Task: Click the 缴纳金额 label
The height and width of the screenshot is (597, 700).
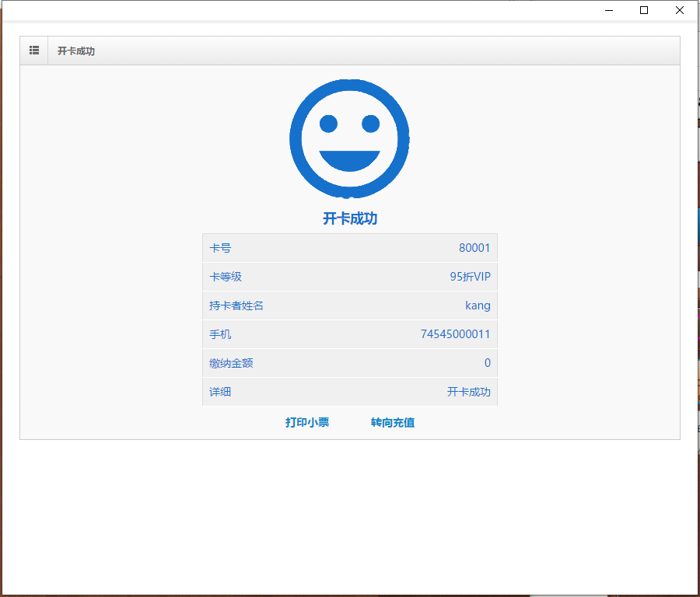Action: (x=231, y=363)
